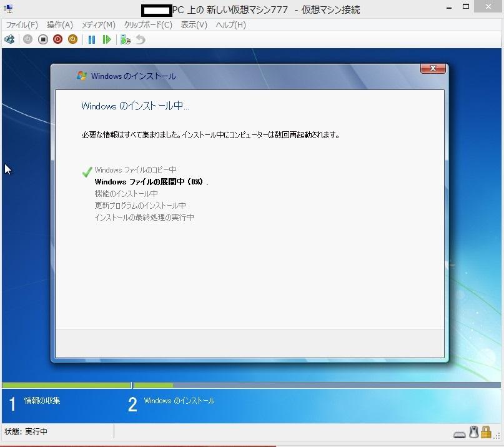The height and width of the screenshot is (447, 504).
Task: Turn off the virtual machine with the stop icon
Action: pos(42,39)
